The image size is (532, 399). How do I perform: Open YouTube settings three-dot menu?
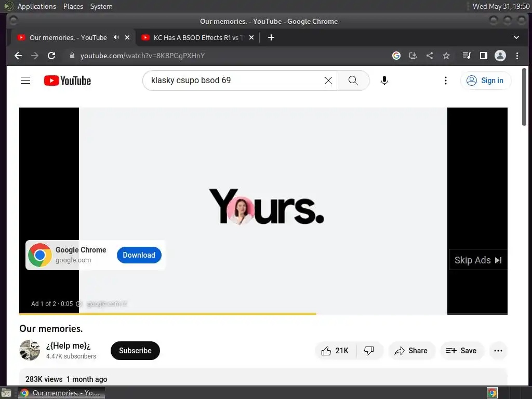[x=445, y=81]
